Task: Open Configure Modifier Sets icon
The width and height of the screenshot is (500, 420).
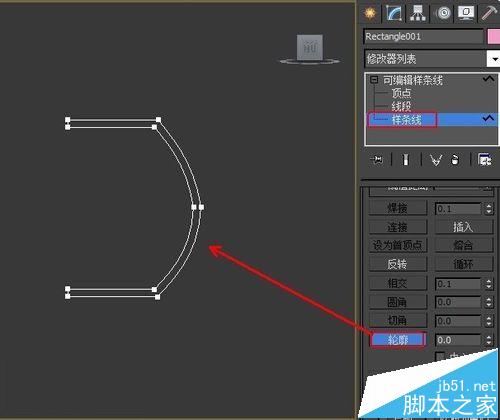Action: coord(484,160)
